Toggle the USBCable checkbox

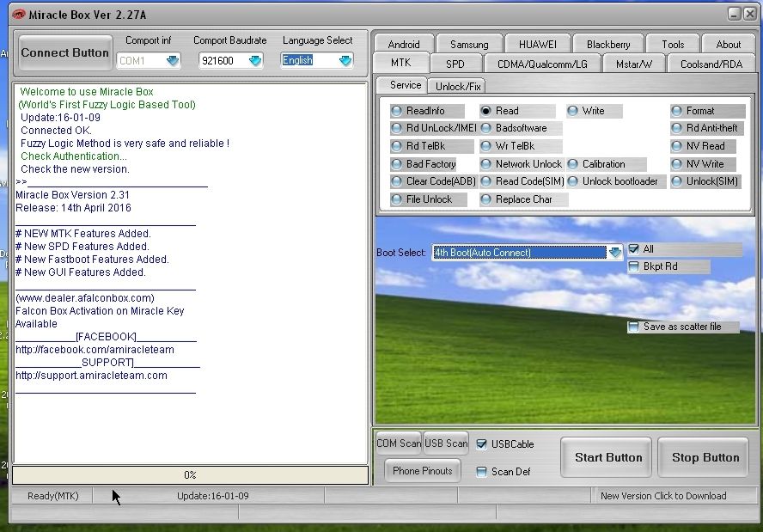[x=481, y=443]
